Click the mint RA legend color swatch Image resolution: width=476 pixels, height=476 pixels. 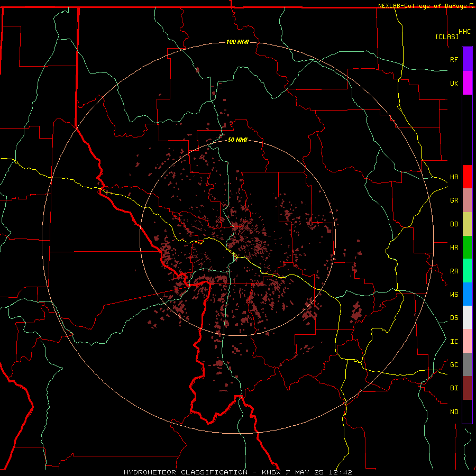[467, 271]
